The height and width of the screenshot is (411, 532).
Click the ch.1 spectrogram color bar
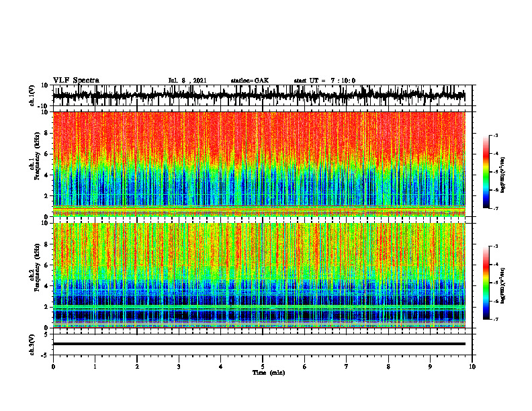(486, 172)
